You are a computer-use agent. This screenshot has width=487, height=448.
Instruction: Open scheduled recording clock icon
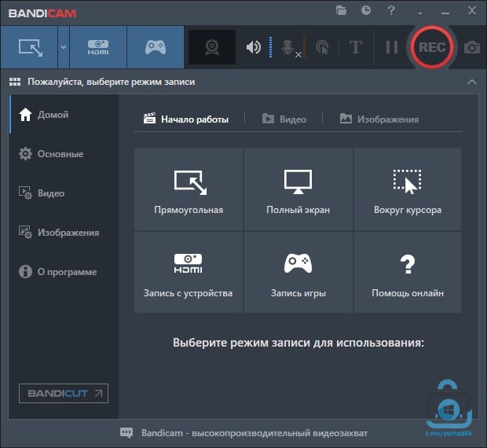click(x=366, y=10)
